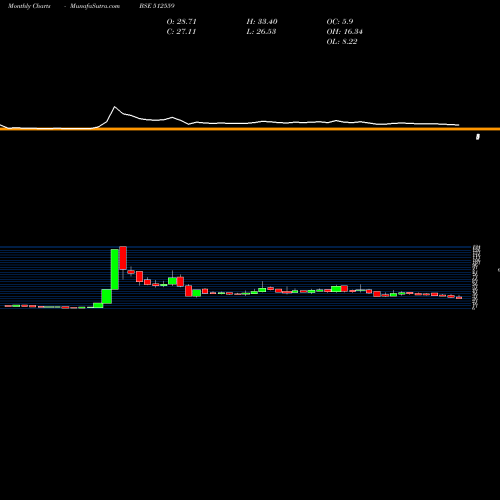Viewport: 500px width, 500px height.
Task: Click the peak of the white indicator line
Action: [x=115, y=107]
